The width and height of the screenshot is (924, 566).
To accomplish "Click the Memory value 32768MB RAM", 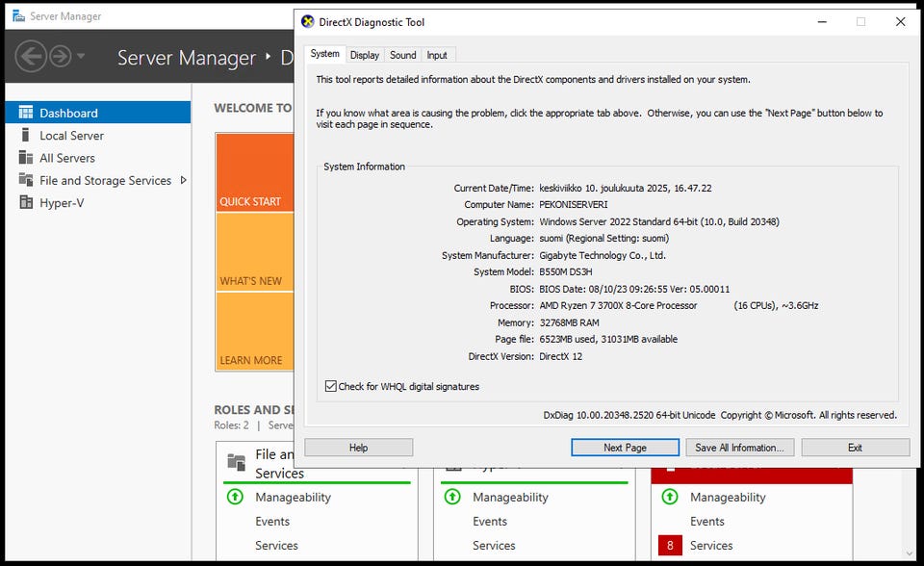I will (569, 322).
